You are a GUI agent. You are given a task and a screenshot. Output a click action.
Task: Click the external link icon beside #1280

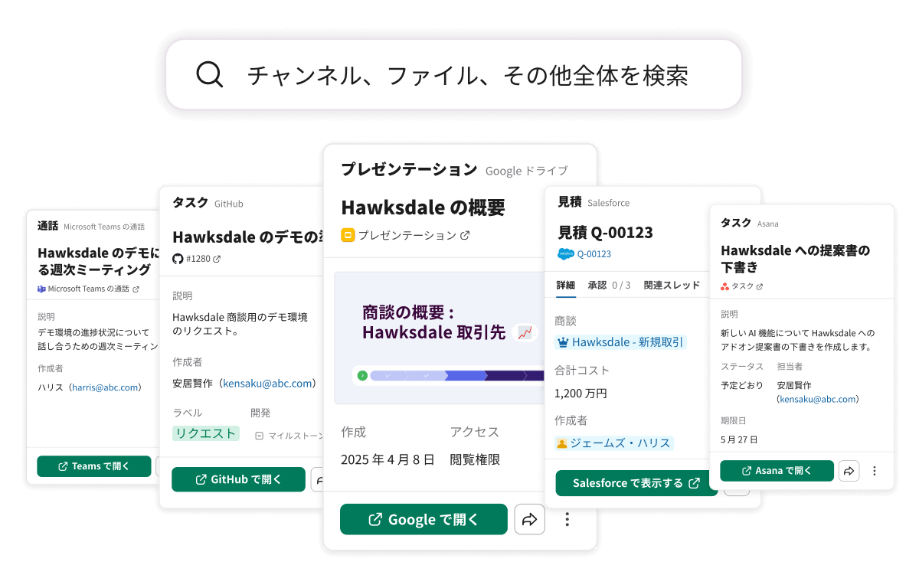click(x=217, y=259)
